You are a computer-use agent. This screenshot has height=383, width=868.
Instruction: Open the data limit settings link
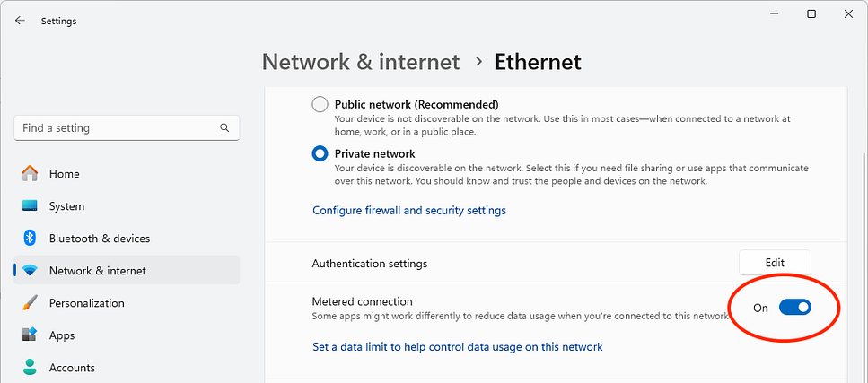pos(457,347)
